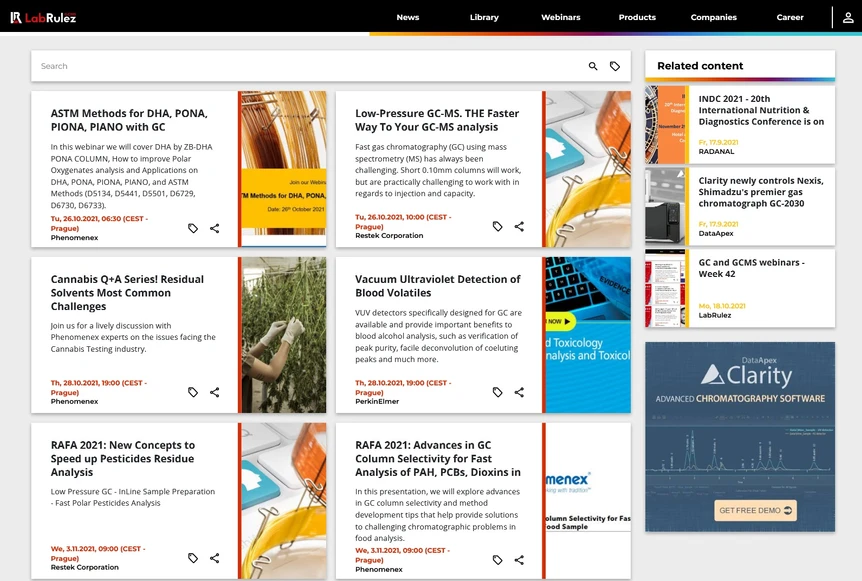This screenshot has width=862, height=581.
Task: Click 'RADANAL' source label
Action: click(716, 151)
